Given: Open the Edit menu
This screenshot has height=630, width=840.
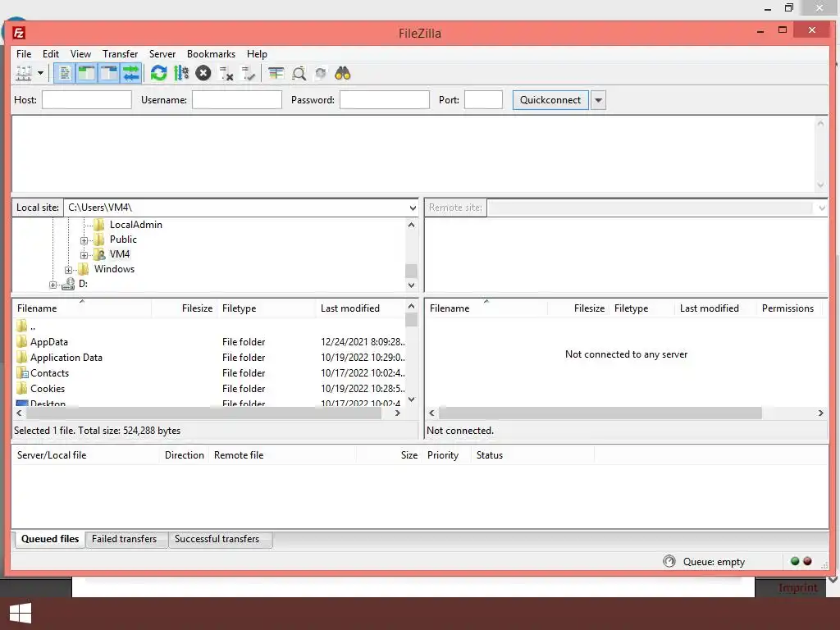Looking at the screenshot, I should click(x=50, y=53).
